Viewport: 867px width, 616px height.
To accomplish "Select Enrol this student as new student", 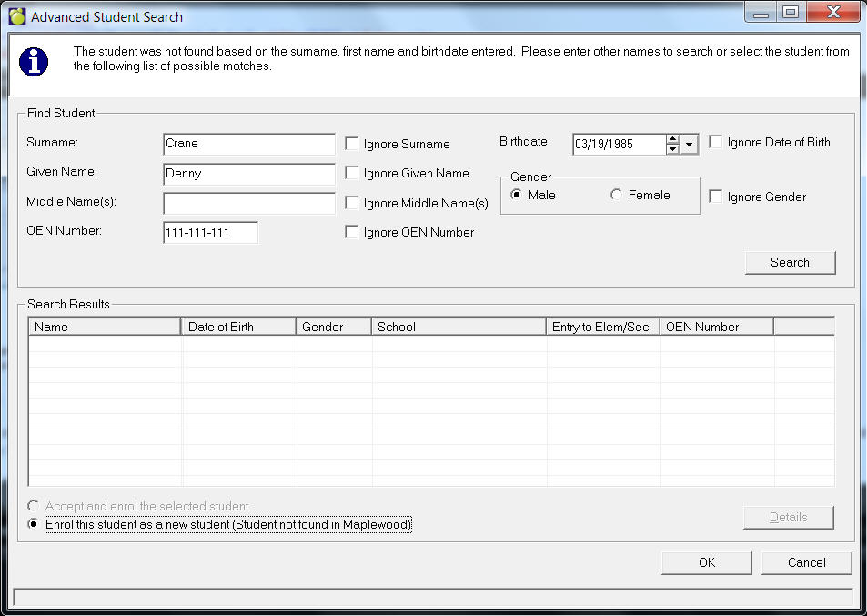I will (x=35, y=524).
